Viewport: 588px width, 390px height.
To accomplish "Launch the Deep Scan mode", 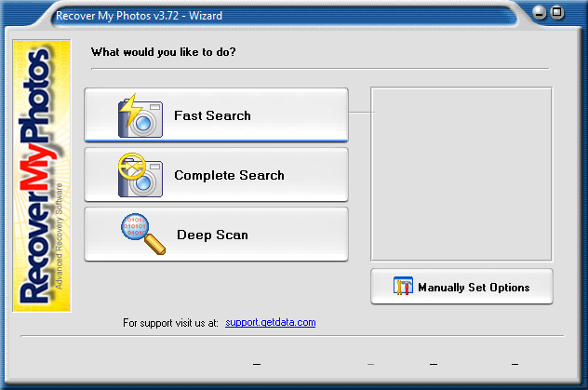I will click(217, 235).
